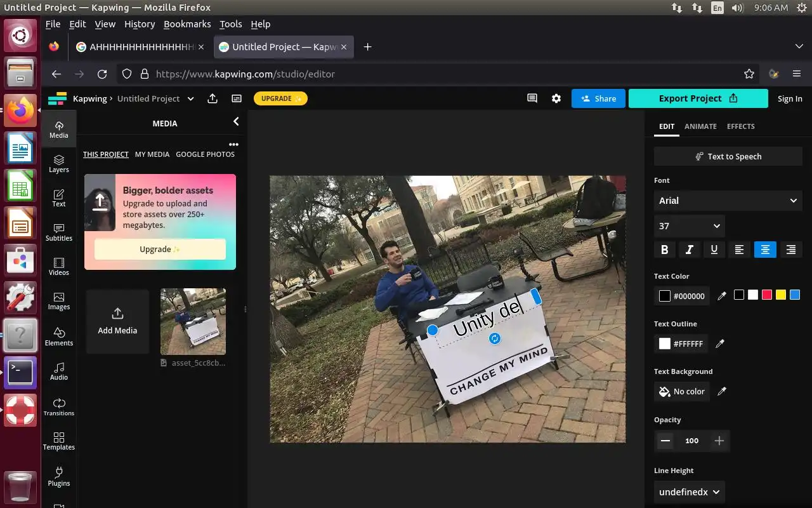Expand the Untitled Project name dropdown
This screenshot has width=812, height=508.
(x=192, y=98)
